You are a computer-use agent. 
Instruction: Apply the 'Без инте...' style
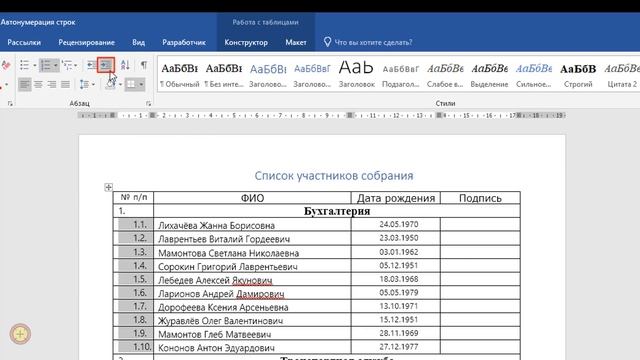point(224,74)
